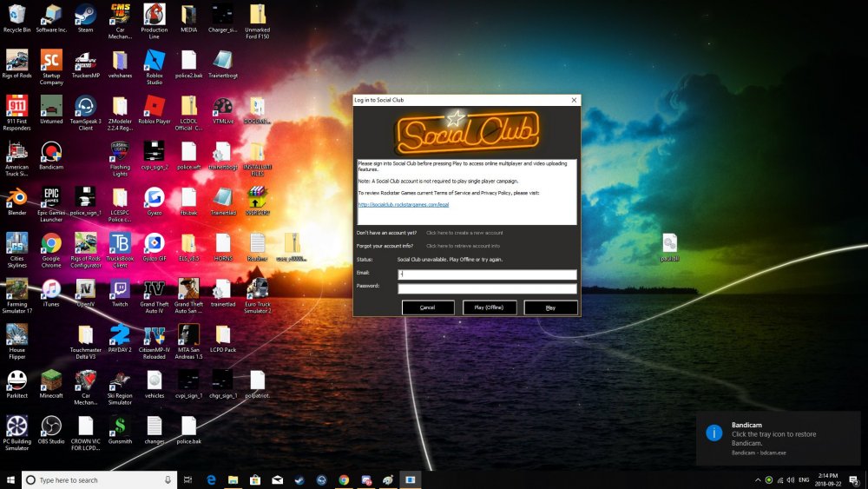
Task: Open the Blender desktop shortcut
Action: [x=16, y=201]
